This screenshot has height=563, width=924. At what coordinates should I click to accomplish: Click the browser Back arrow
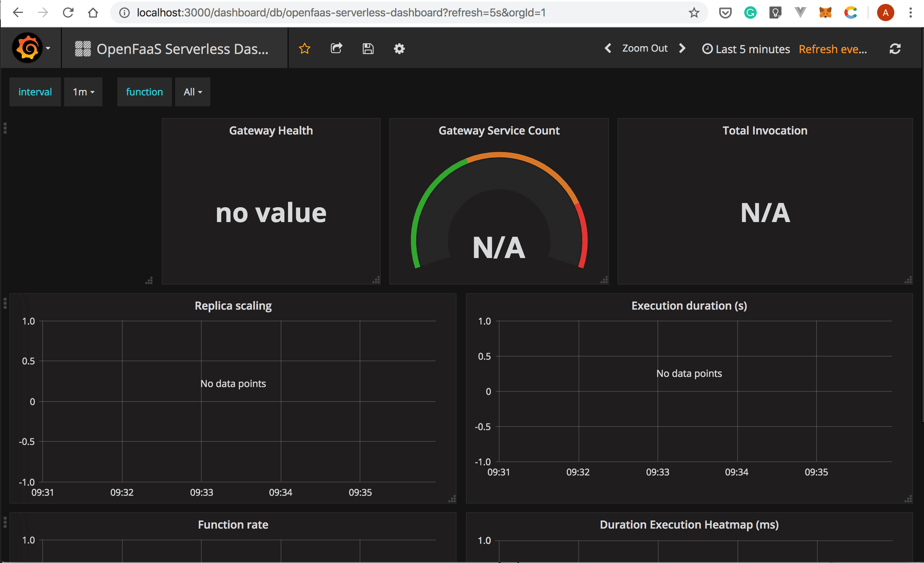(x=18, y=13)
